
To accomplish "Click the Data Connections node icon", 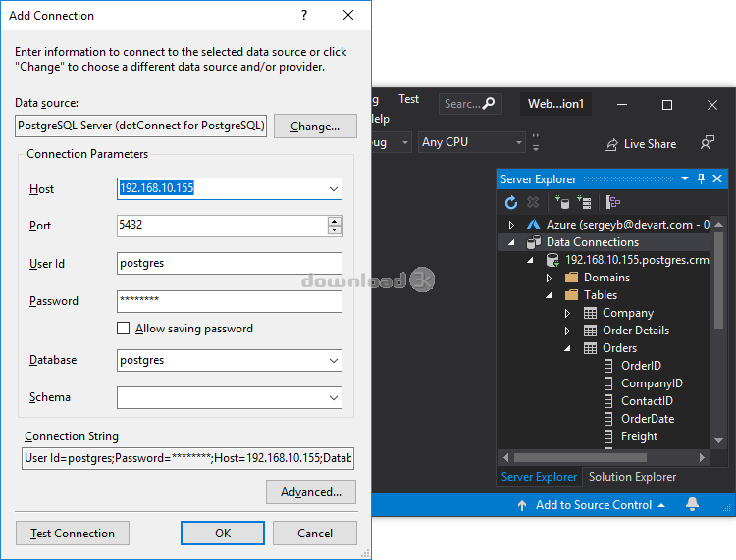I will [x=533, y=242].
